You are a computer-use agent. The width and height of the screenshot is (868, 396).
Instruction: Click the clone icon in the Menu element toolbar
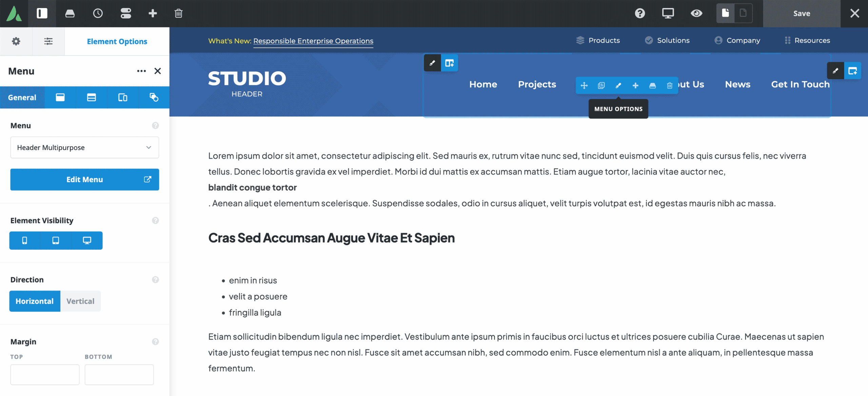coord(601,86)
